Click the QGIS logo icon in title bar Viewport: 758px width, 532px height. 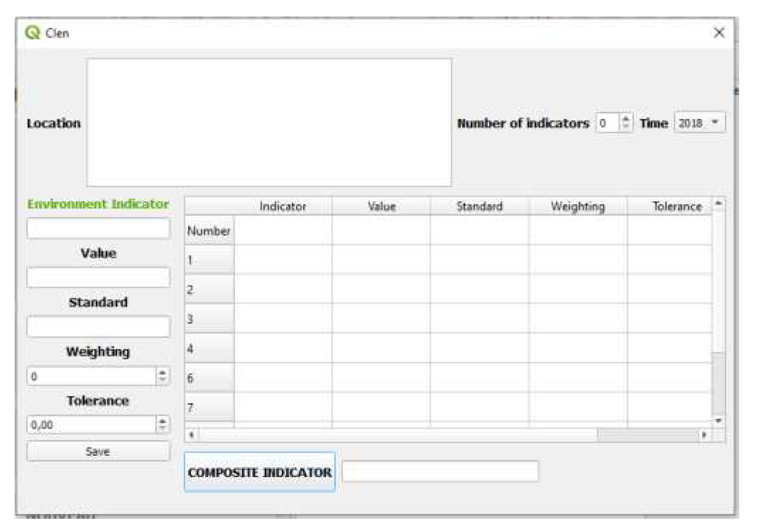click(32, 33)
